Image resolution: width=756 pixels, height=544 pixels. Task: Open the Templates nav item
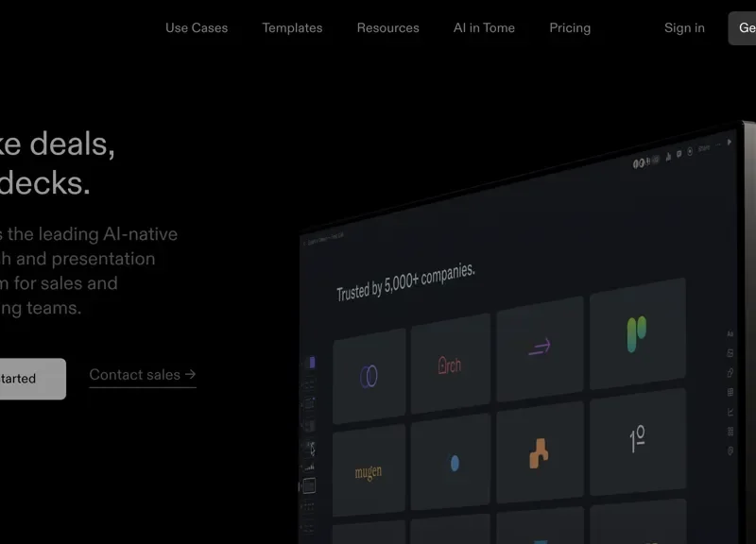[x=292, y=27]
